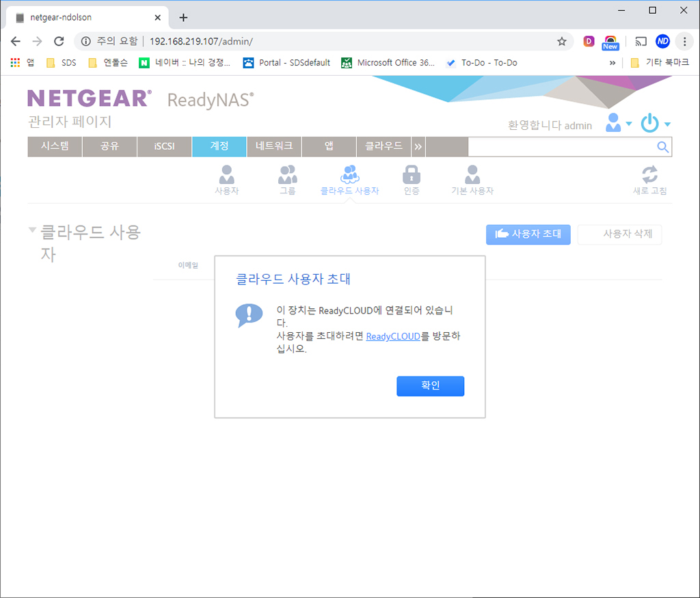700x598 pixels.
Task: Open the purple D extension icon
Action: tap(589, 42)
